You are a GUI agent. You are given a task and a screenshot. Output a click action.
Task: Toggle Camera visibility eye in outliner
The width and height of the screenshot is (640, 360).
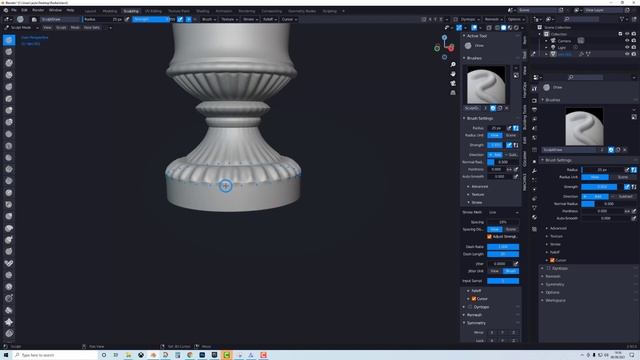pos(627,40)
